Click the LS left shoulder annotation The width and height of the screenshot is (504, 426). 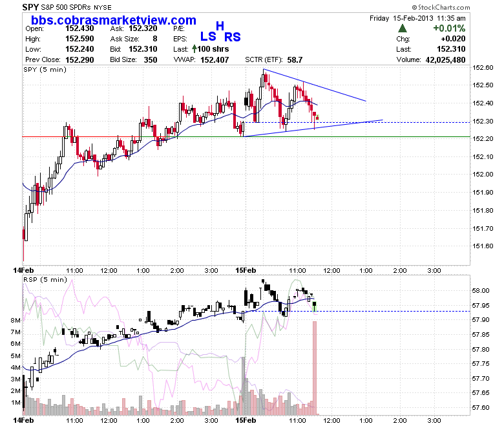click(x=208, y=36)
